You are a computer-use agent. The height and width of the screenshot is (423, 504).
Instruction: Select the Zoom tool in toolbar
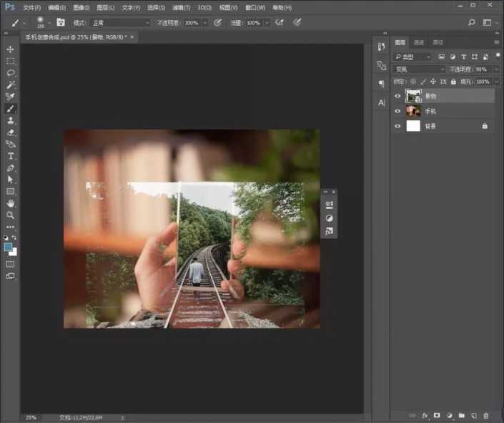click(11, 215)
